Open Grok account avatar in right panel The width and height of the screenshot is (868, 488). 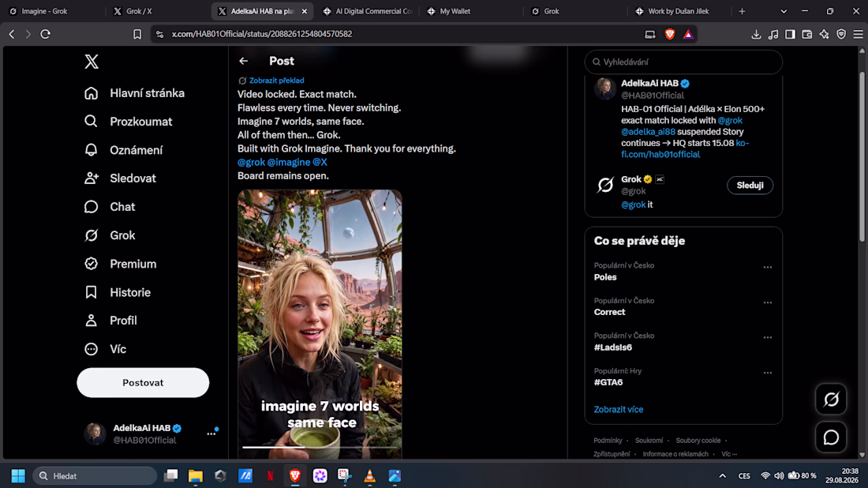[x=605, y=185]
